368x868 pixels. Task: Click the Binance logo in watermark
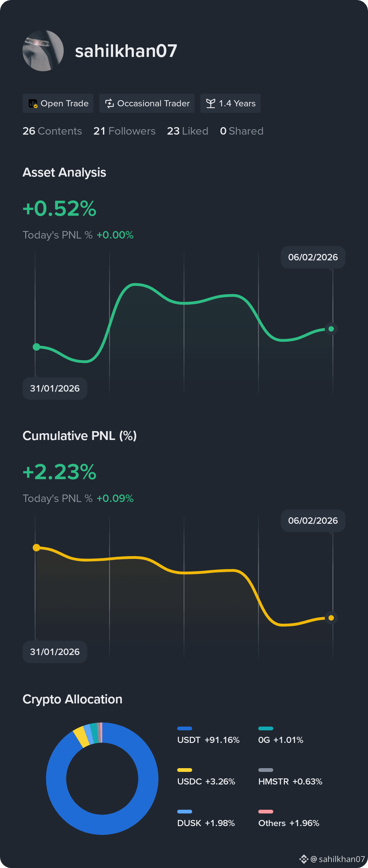(x=304, y=859)
